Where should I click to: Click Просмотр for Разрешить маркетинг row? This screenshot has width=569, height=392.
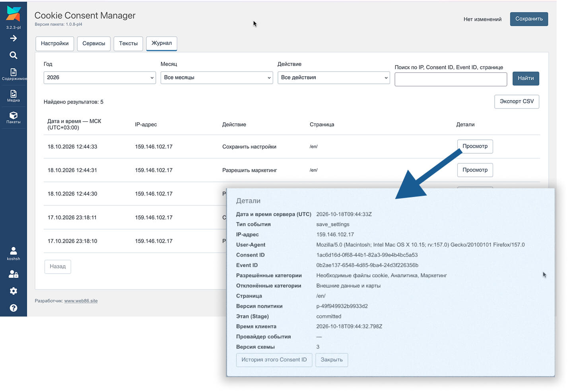(475, 170)
